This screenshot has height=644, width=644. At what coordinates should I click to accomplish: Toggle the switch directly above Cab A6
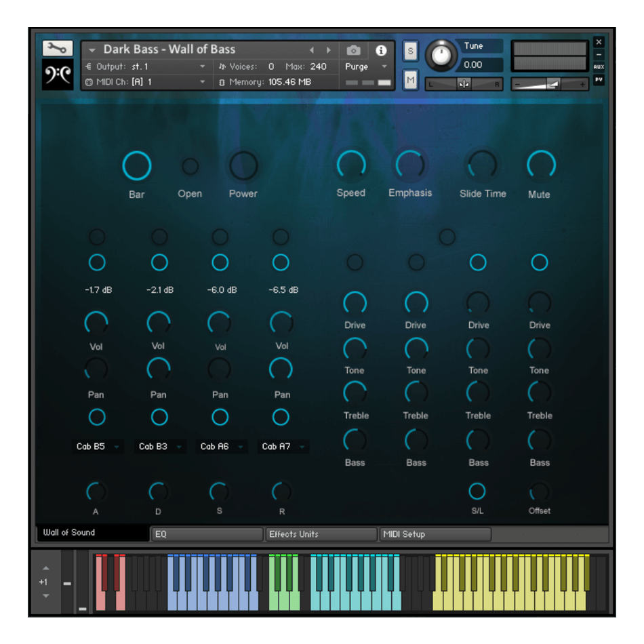tap(220, 417)
